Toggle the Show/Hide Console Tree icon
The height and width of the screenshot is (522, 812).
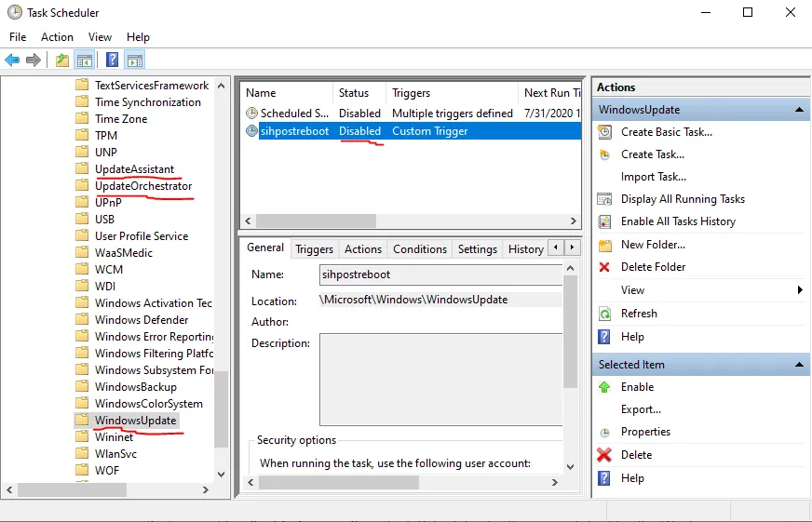(85, 60)
